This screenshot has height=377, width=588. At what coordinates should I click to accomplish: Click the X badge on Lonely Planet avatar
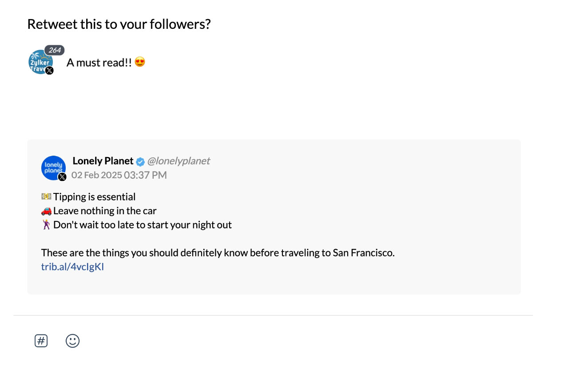[x=62, y=177]
